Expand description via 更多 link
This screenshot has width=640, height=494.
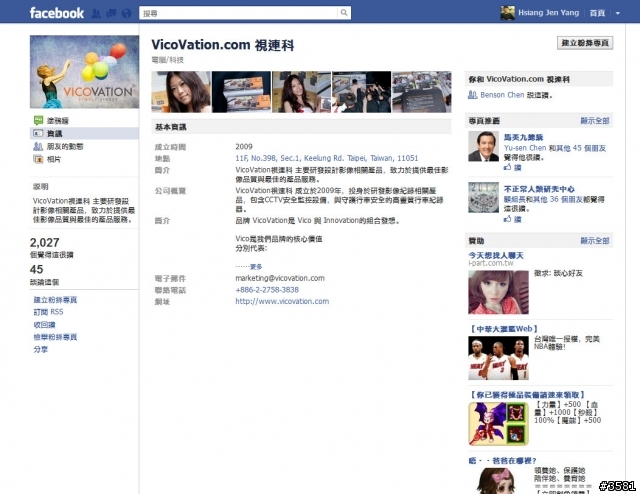tap(256, 267)
